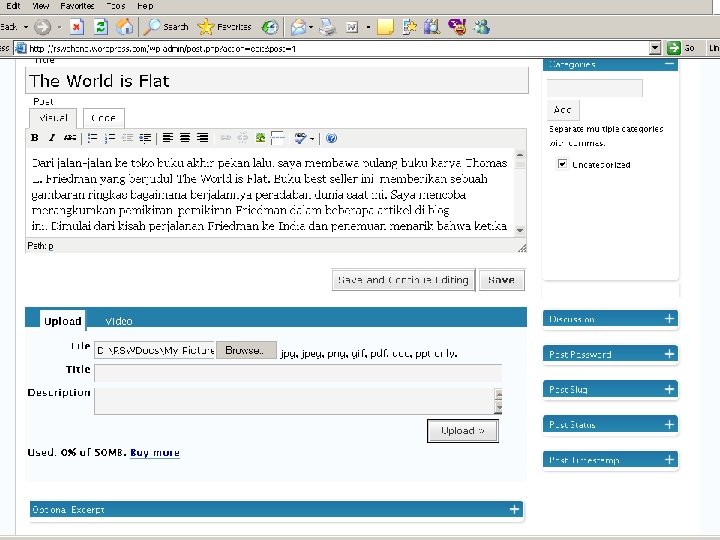This screenshot has width=720, height=540.
Task: Indent the selected text
Action: click(x=145, y=138)
